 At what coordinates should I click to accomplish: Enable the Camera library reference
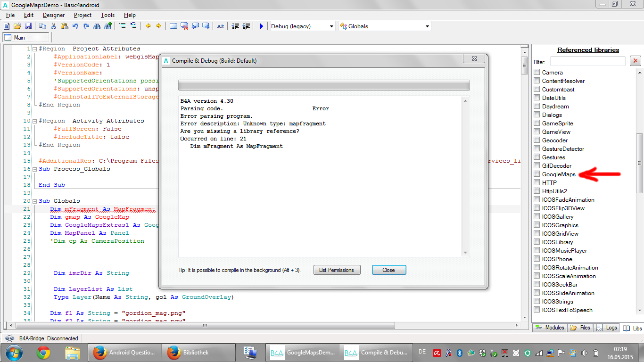point(537,72)
